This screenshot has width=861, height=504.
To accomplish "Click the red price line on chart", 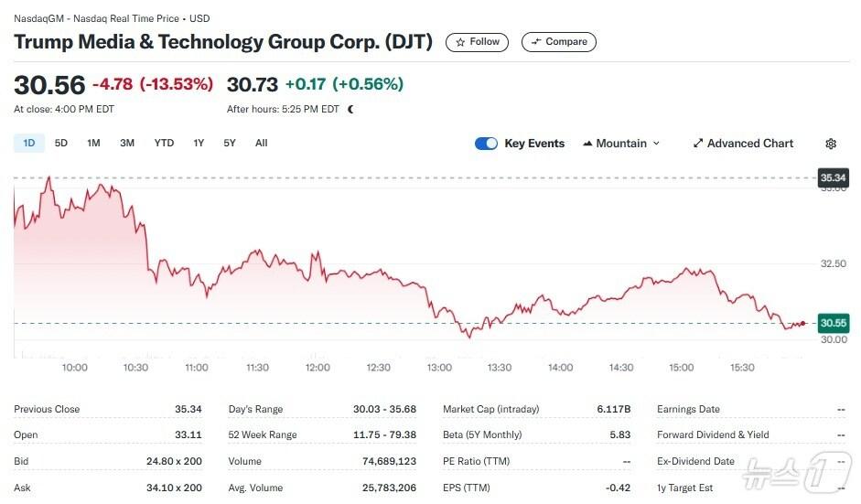I will (274, 259).
